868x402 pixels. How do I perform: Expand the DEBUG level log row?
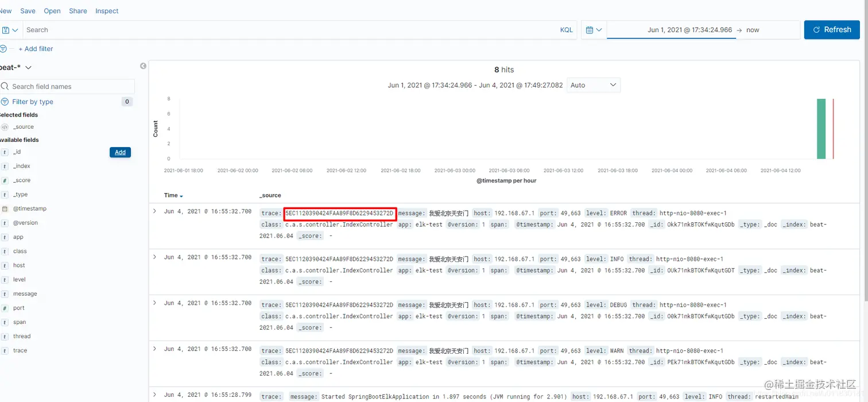(154, 303)
